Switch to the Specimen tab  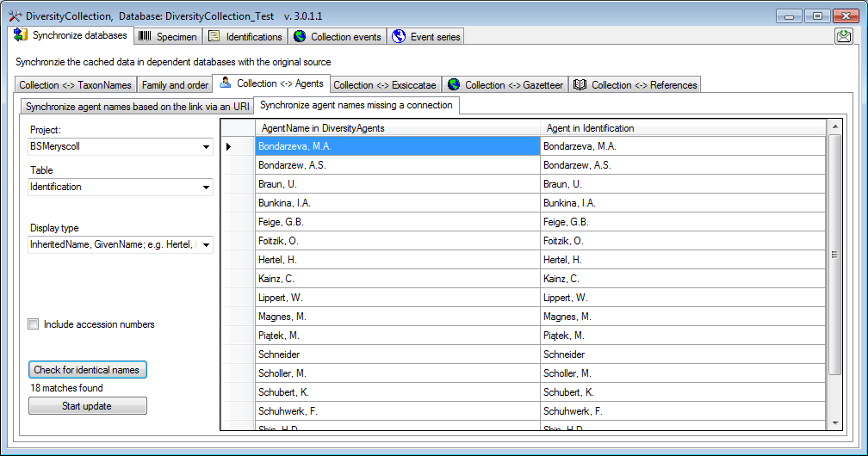click(168, 36)
